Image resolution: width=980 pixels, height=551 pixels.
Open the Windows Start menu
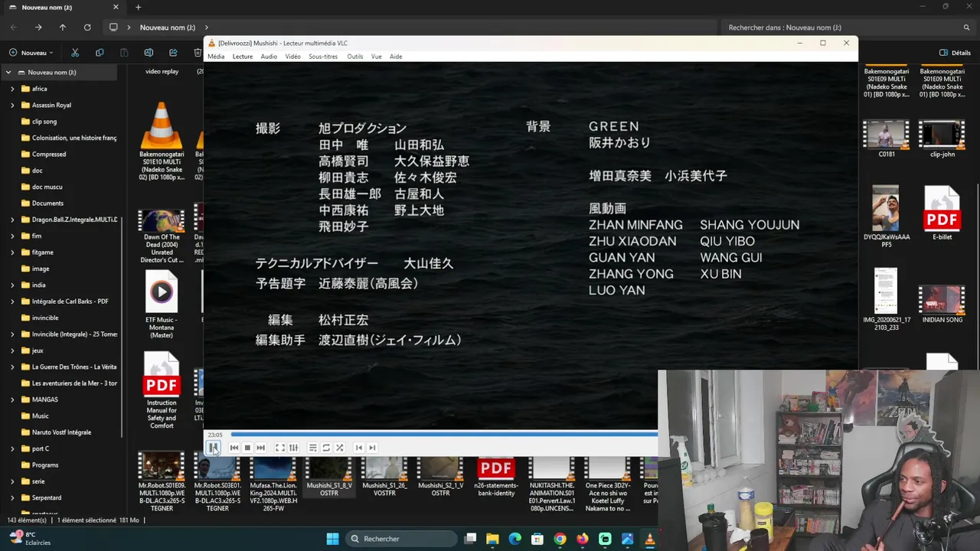(x=332, y=539)
